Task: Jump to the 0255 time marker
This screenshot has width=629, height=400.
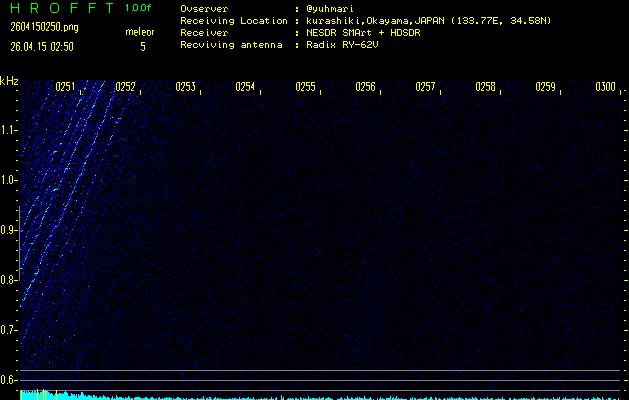Action: (306, 87)
